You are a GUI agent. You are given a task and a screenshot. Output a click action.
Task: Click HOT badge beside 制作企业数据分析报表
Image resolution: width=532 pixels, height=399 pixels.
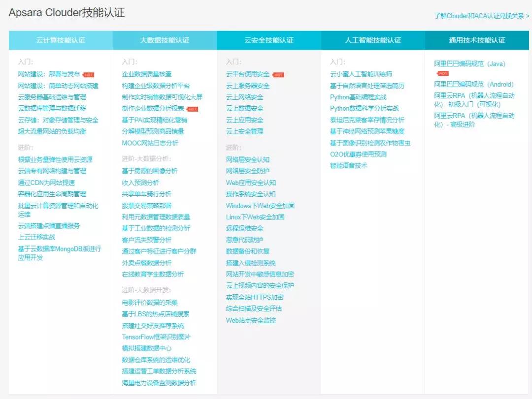point(193,109)
